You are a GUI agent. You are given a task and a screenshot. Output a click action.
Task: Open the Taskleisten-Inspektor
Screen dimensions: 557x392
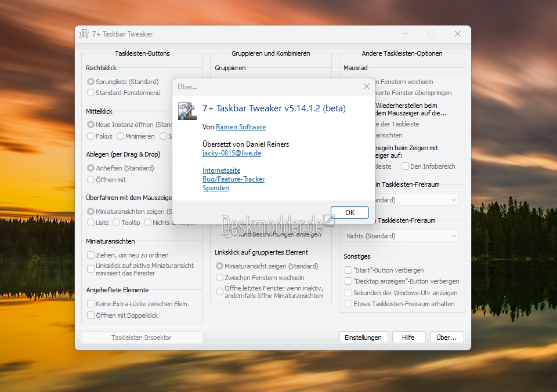pyautogui.click(x=142, y=337)
